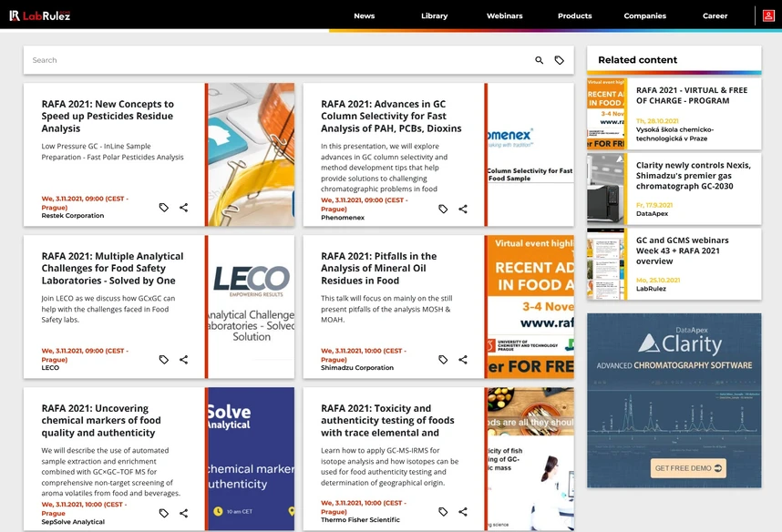This screenshot has height=532, width=782.
Task: Click the Thermo Fisher webinar thumbnail
Action: 530,459
